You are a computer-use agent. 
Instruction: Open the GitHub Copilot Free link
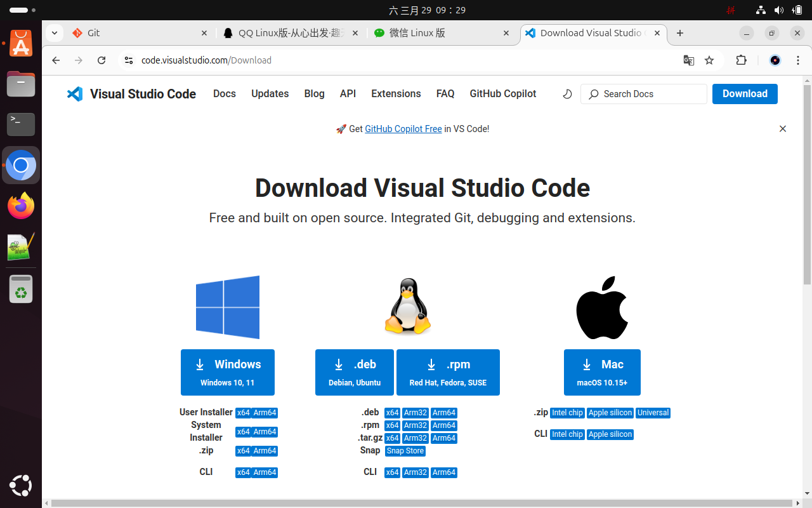click(x=403, y=129)
